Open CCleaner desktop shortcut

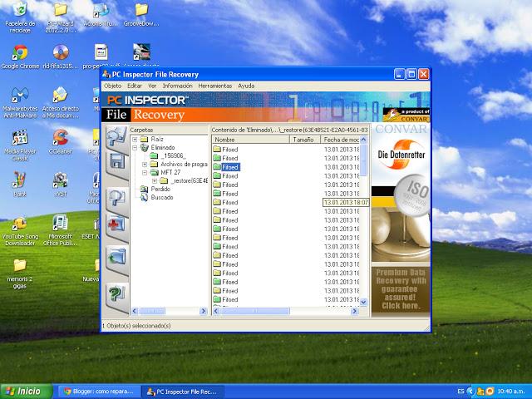tap(60, 140)
